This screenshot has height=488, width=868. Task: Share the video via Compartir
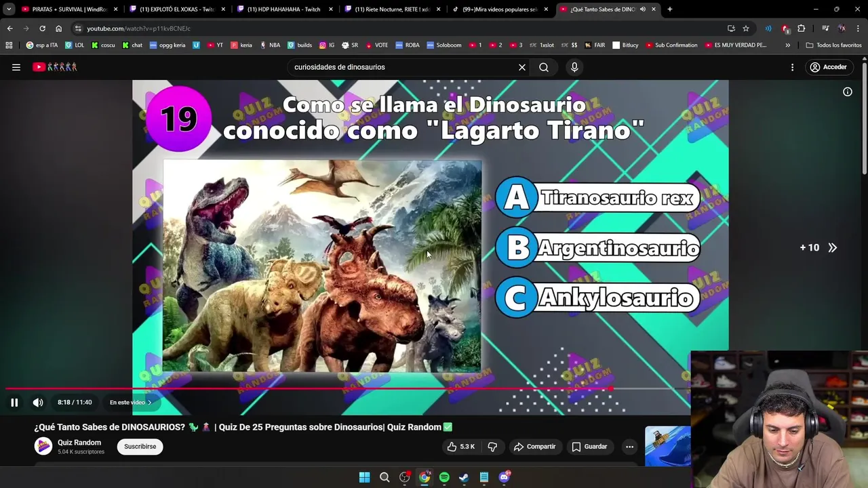(534, 447)
